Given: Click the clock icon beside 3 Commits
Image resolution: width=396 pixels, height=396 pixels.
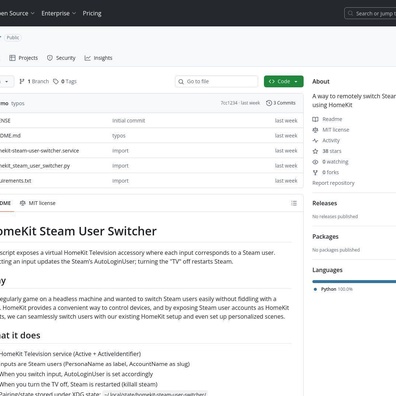Looking at the screenshot, I should coord(269,103).
